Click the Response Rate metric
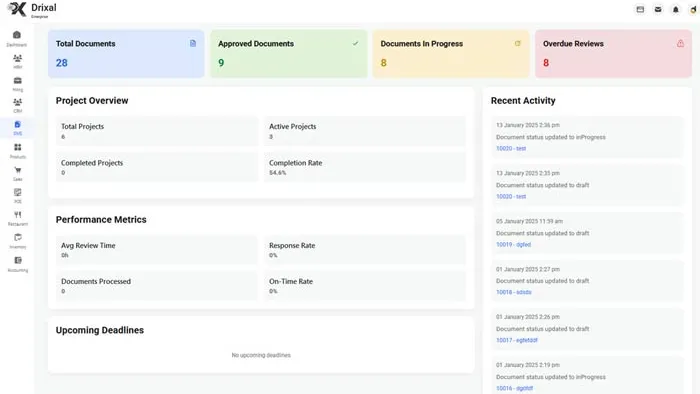700x394 pixels. point(365,250)
